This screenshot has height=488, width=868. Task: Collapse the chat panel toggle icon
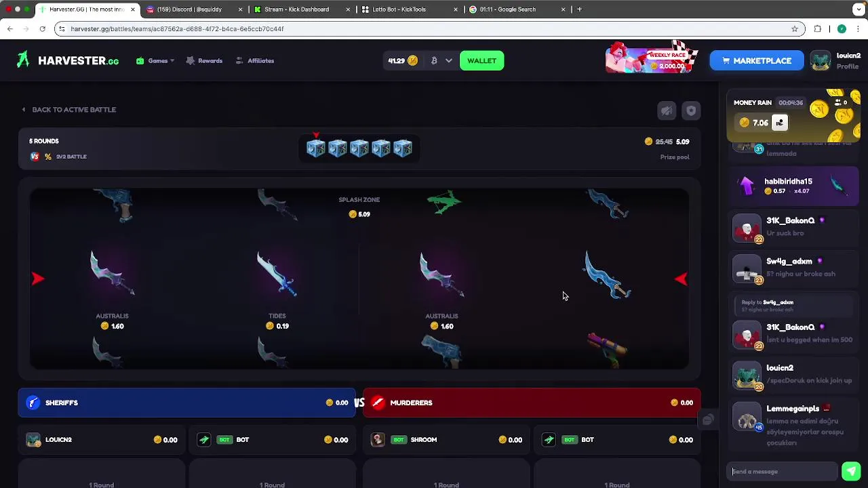(707, 420)
